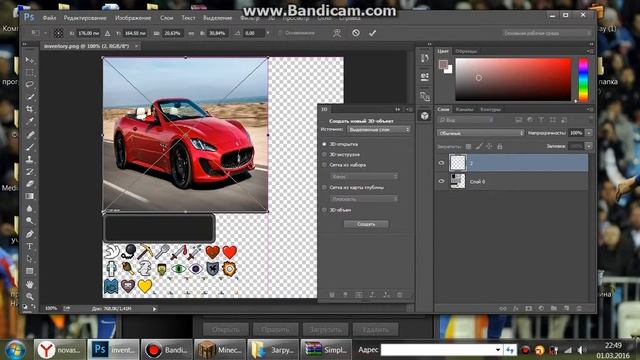Select the Eyedropper tool
This screenshot has width=640, height=360.
pyautogui.click(x=29, y=121)
